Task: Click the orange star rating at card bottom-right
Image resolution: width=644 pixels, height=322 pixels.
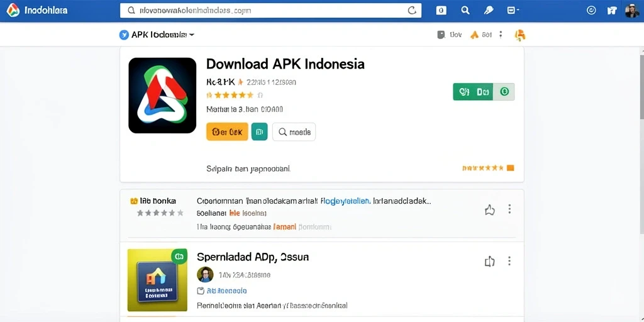Action: tap(482, 168)
